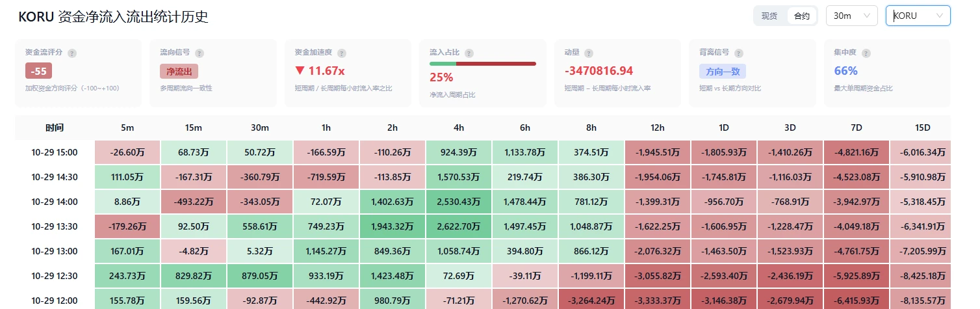980x309 pixels.
Task: Click the 时间 column header
Action: click(55, 128)
